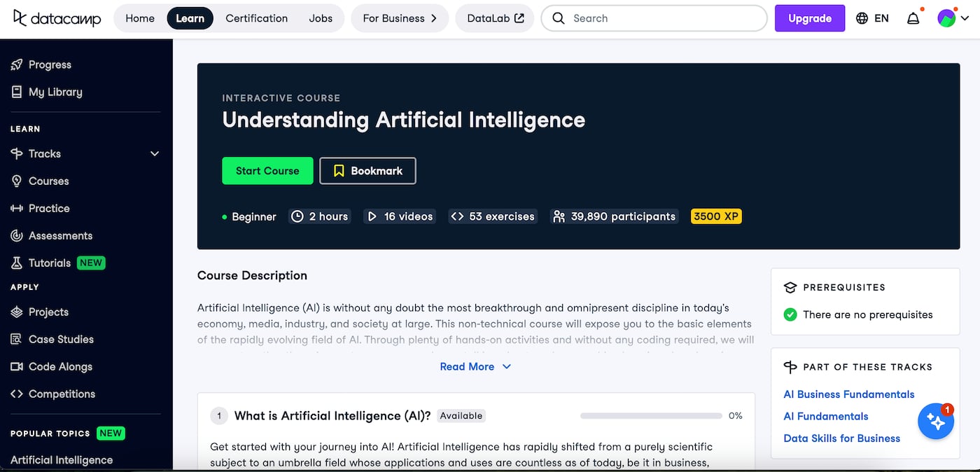Open the AI Business Fundamentals track link

point(848,394)
